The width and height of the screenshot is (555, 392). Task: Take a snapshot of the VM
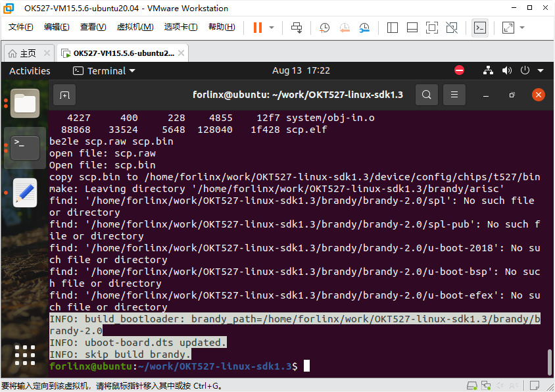click(324, 28)
